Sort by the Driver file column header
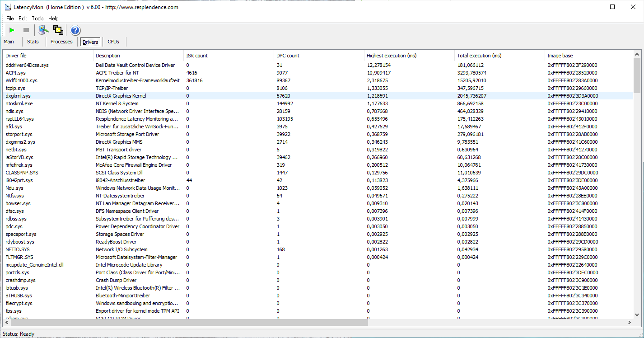The width and height of the screenshot is (644, 338). tap(48, 56)
